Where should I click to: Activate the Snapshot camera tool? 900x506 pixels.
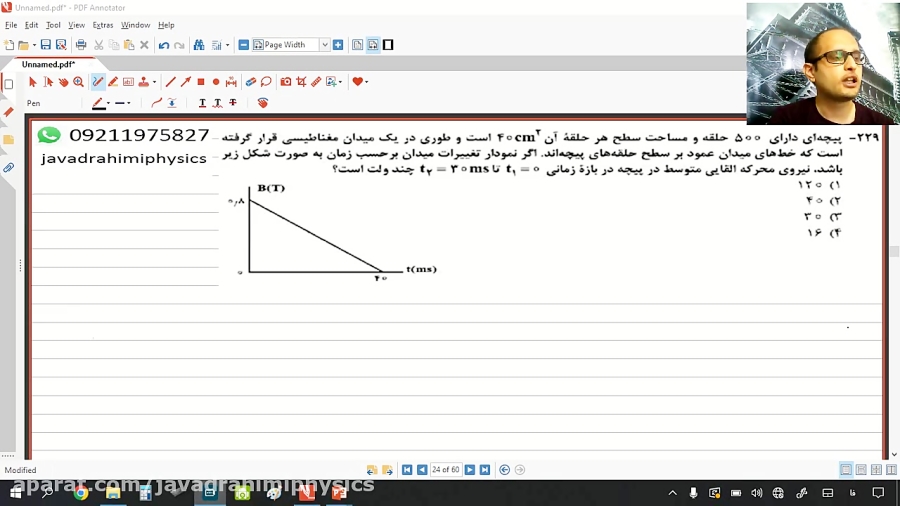pyautogui.click(x=286, y=82)
